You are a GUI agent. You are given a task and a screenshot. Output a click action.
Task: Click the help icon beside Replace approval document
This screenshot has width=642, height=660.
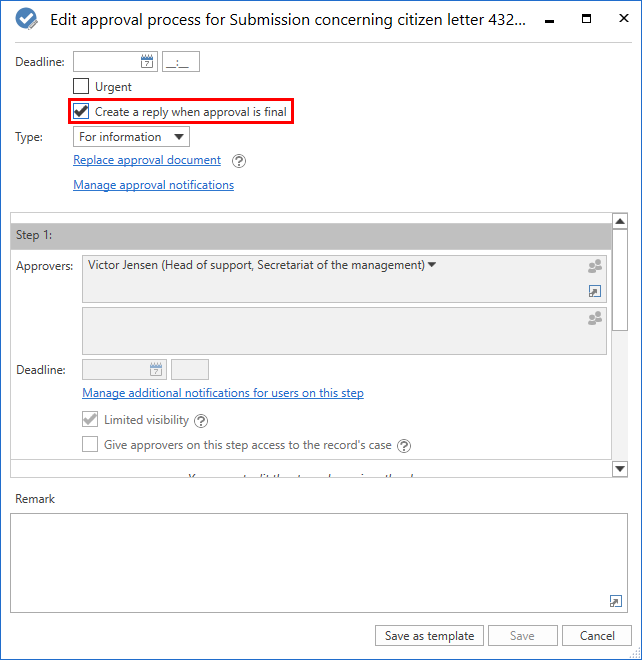[x=238, y=161]
